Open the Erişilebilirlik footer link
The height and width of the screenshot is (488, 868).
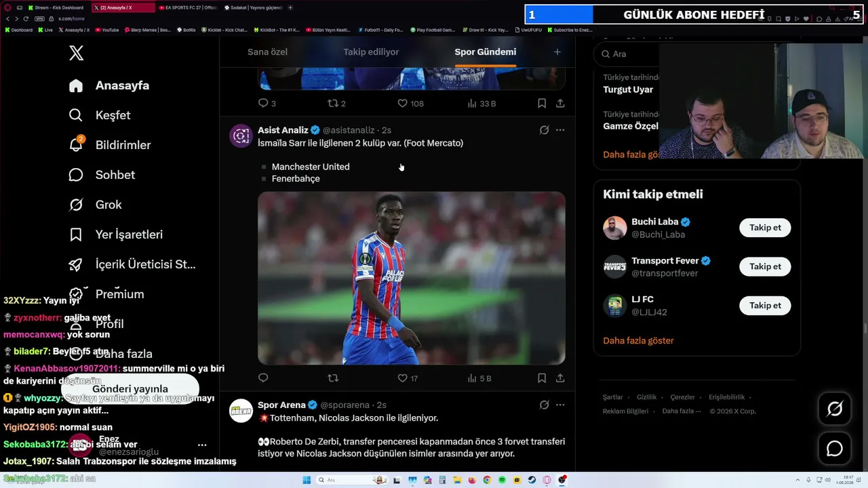[x=727, y=397]
